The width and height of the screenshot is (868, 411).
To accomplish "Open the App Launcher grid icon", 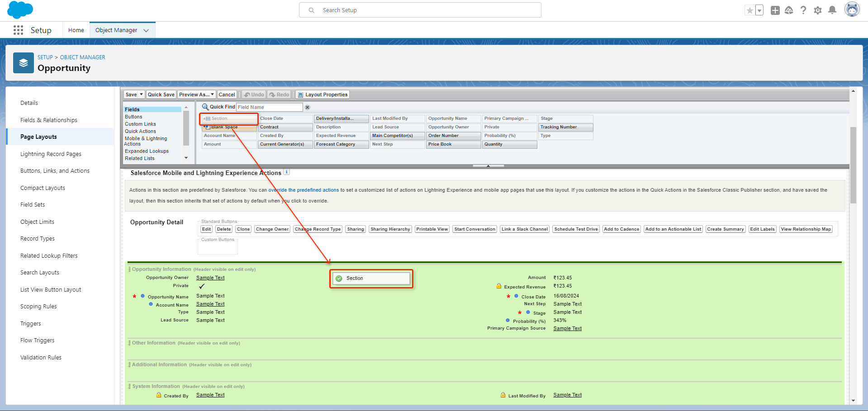I will [19, 30].
